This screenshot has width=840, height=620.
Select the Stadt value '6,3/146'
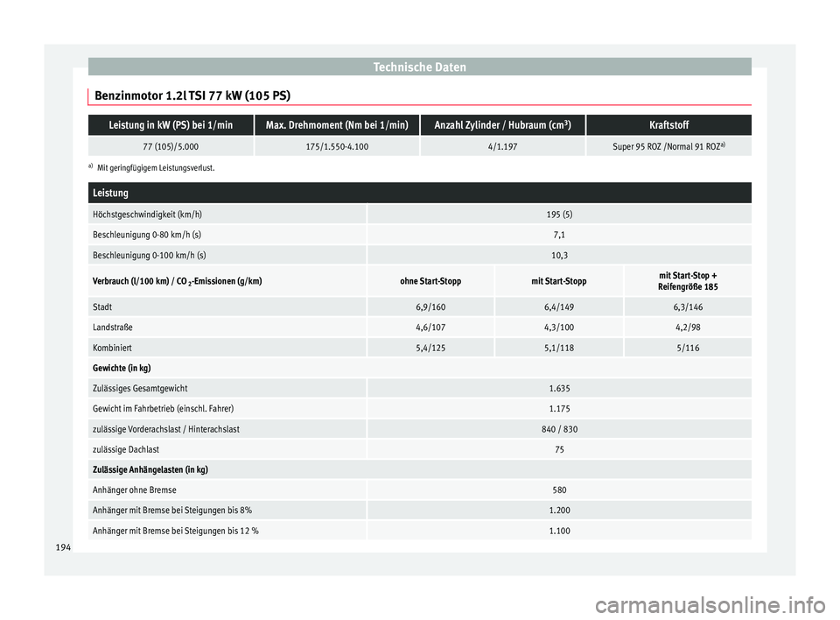[688, 306]
